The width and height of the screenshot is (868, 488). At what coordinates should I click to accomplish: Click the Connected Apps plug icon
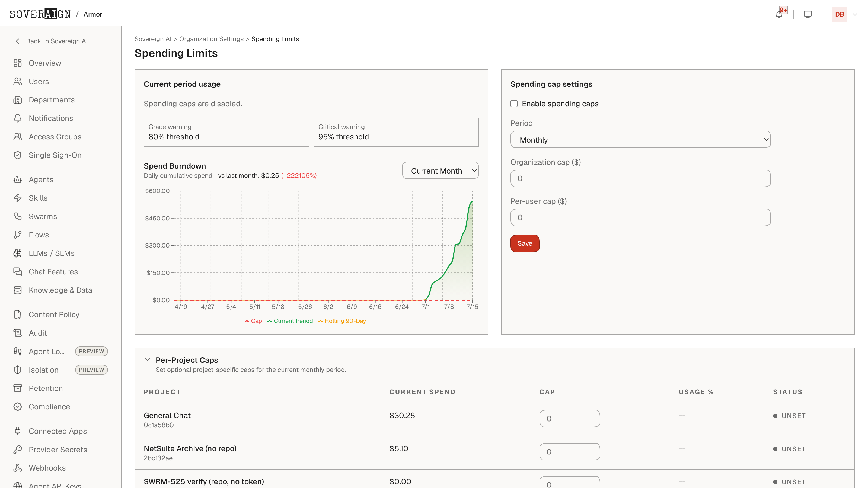point(18,431)
